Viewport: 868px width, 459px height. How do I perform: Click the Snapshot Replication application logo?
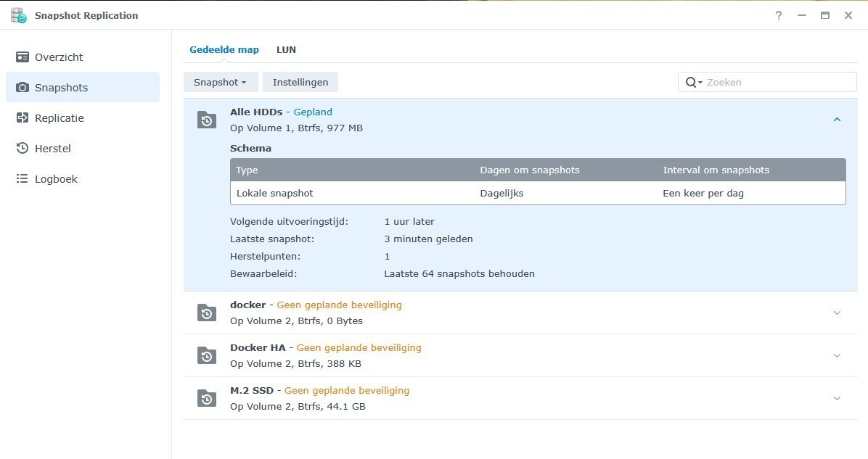[x=19, y=15]
